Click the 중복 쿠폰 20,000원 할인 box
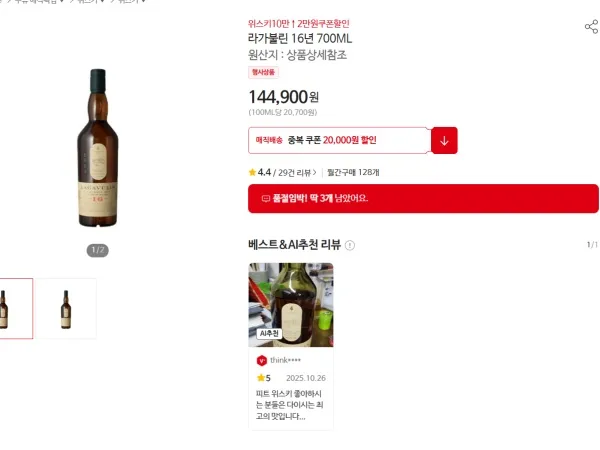600x450 pixels. tap(340, 140)
